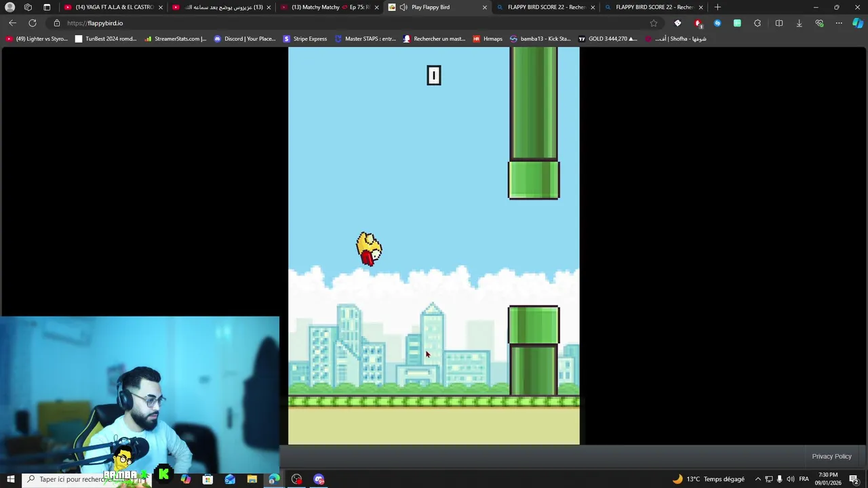Close the Play Flappy Bird tab
The image size is (868, 488).
[x=485, y=7]
